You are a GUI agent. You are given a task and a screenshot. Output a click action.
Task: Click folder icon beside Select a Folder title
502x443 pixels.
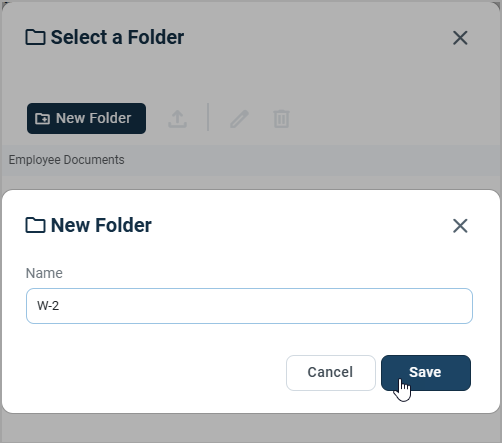coord(35,37)
